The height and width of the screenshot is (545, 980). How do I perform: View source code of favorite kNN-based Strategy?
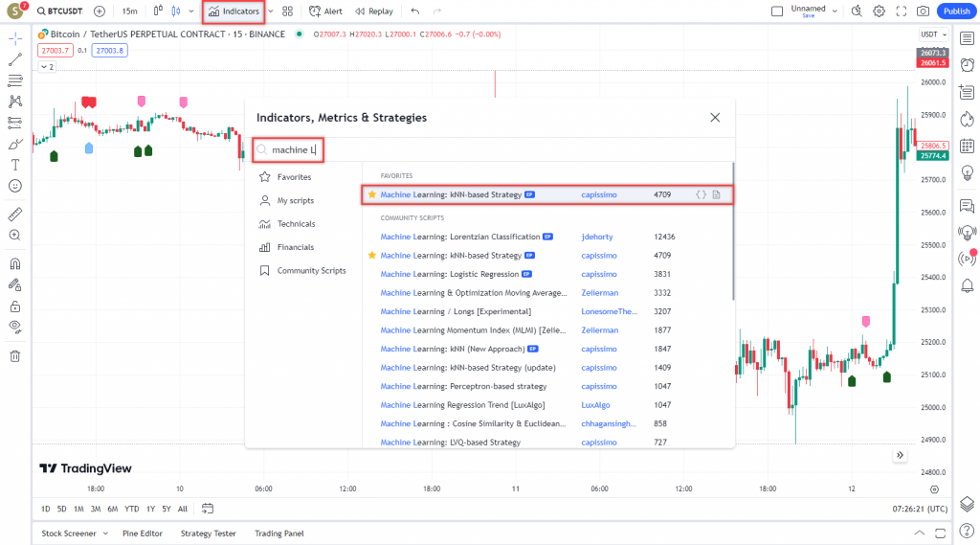pos(701,194)
